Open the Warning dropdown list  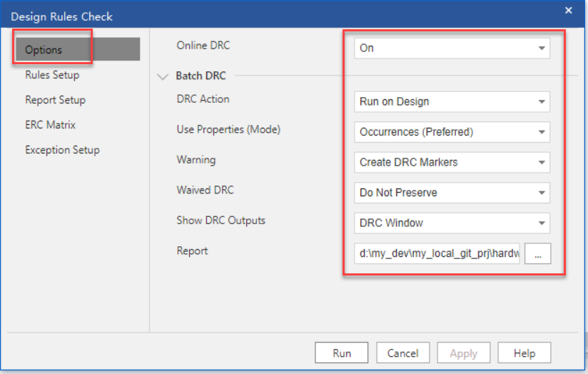(452, 162)
